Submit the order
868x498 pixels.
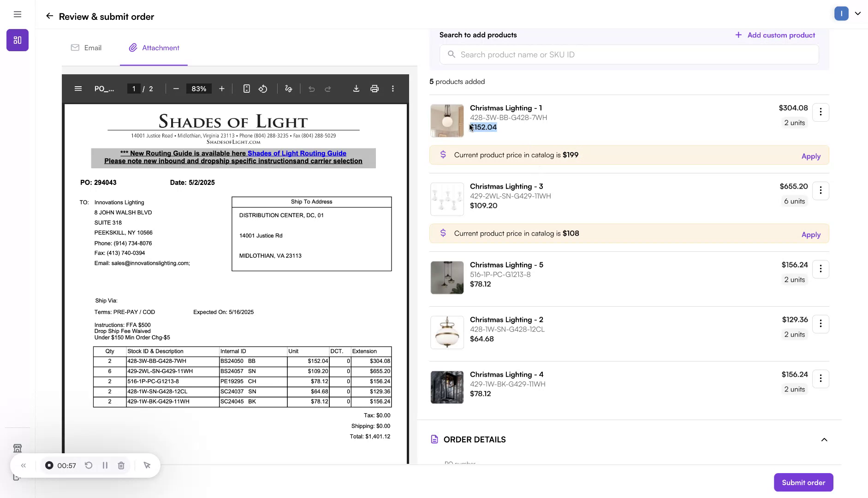[x=803, y=482]
